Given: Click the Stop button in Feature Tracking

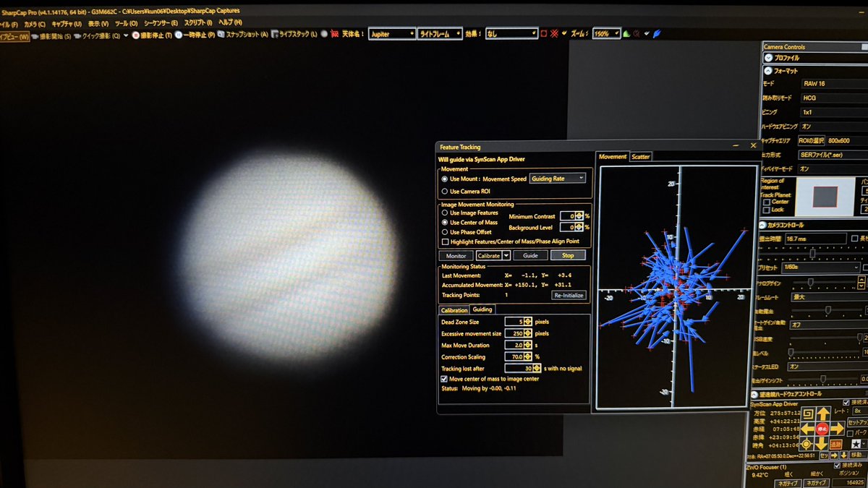Looking at the screenshot, I should click(568, 255).
